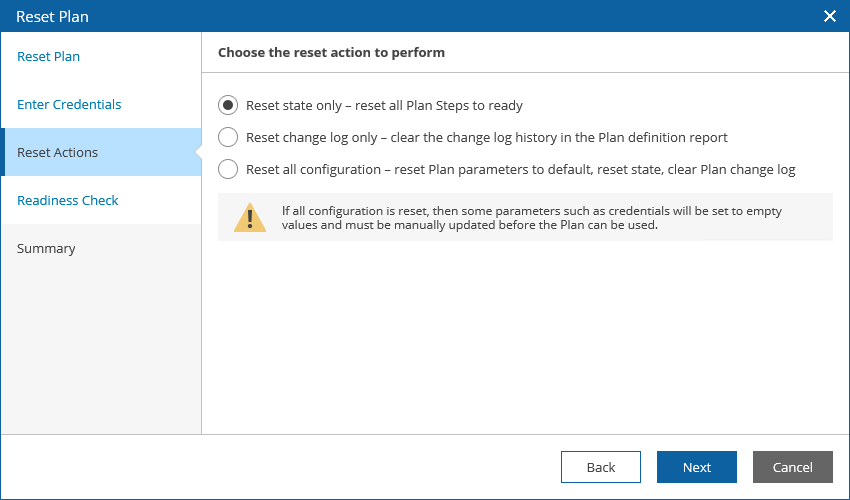Cancel the Reset Plan wizard
The height and width of the screenshot is (500, 850).
(x=792, y=467)
